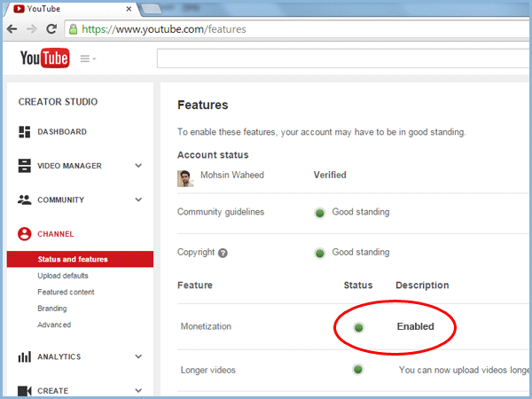Select Status and features in sidebar
This screenshot has height=399, width=532.
(73, 259)
